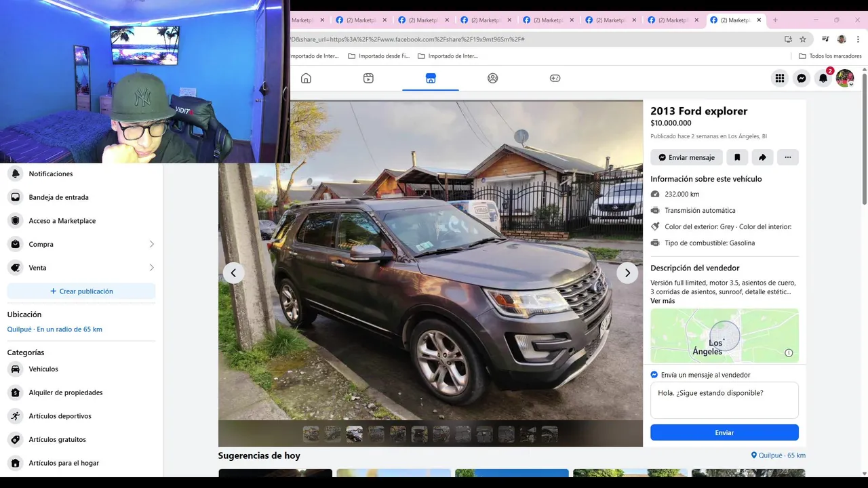The height and width of the screenshot is (488, 868).
Task: Select Artículos gratuitos category
Action: 81,439
